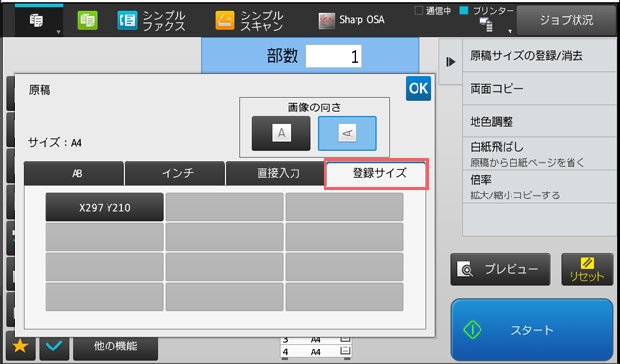Select 両面コピー two-sided copy option

click(x=540, y=88)
